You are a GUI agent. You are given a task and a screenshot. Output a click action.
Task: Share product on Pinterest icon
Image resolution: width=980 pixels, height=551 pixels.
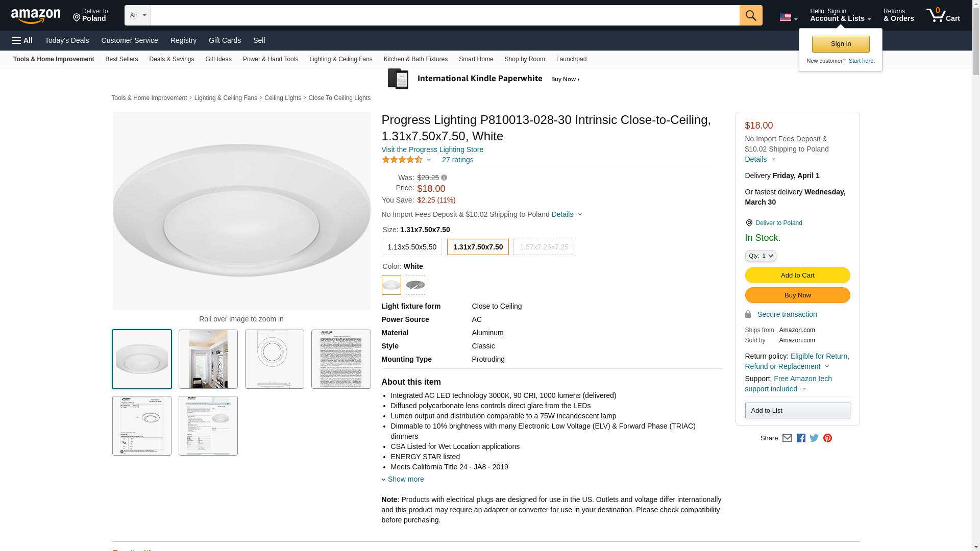pos(827,438)
